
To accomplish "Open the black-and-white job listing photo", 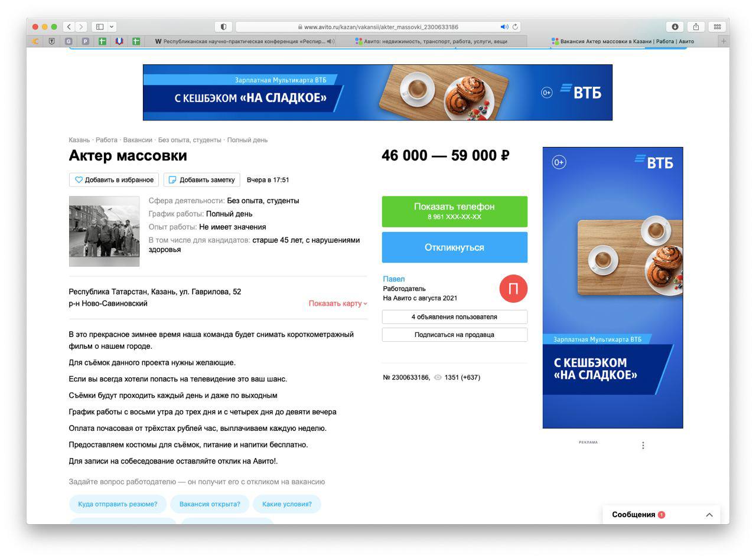I will pyautogui.click(x=104, y=231).
